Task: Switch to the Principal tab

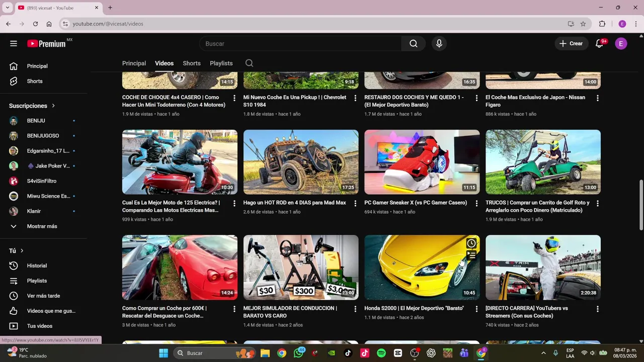Action: 134,63
